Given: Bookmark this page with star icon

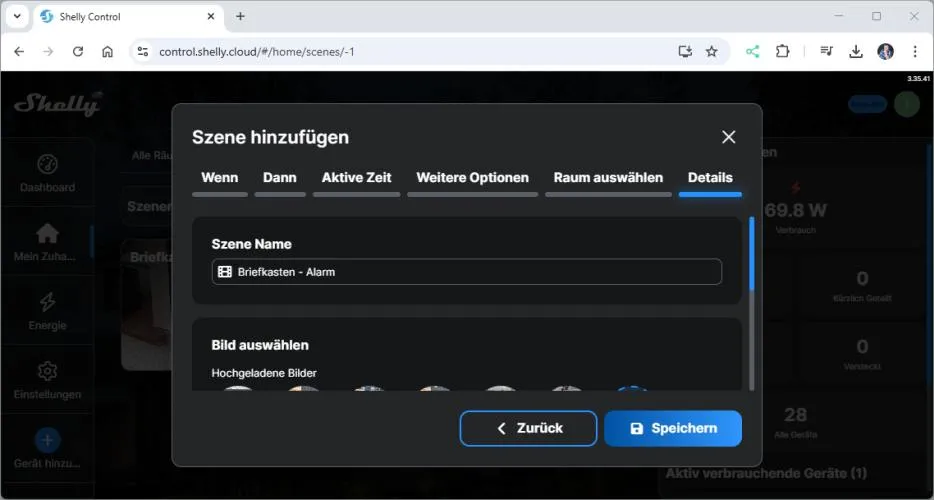Looking at the screenshot, I should click(x=712, y=51).
